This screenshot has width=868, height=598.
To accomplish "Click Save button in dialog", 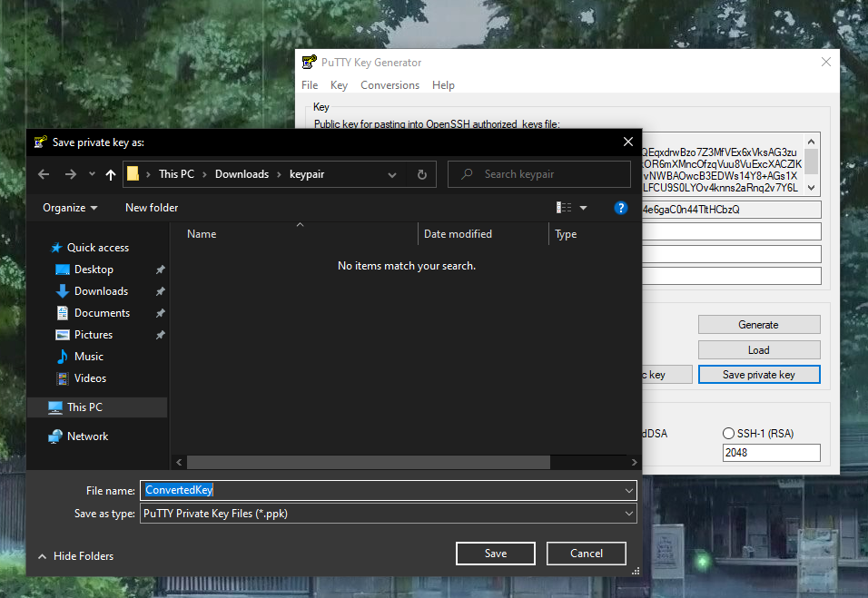I will click(x=496, y=554).
